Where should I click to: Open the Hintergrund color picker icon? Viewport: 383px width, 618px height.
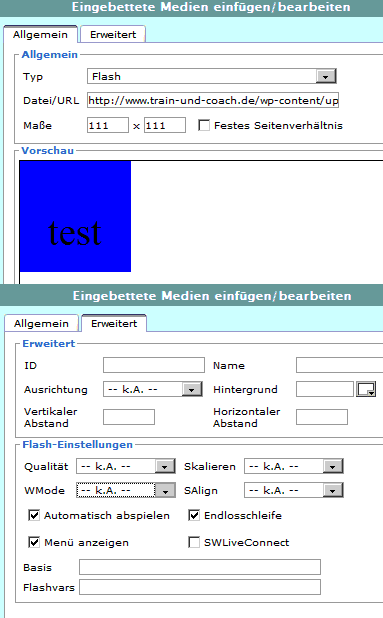366,389
